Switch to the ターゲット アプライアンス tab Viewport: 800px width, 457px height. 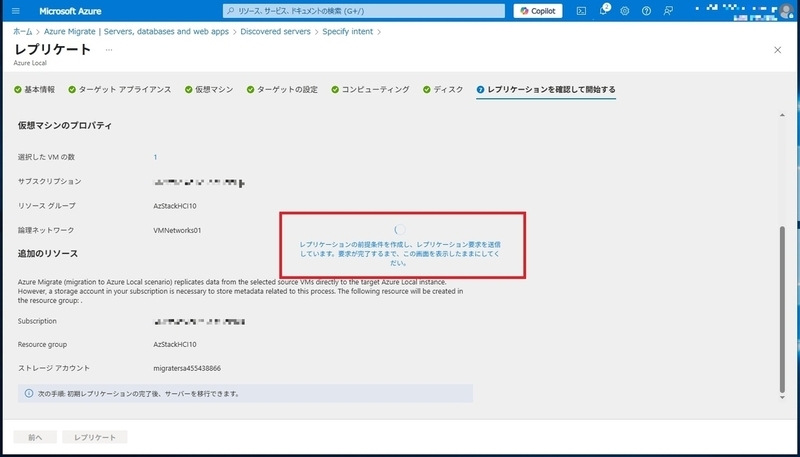coord(120,89)
